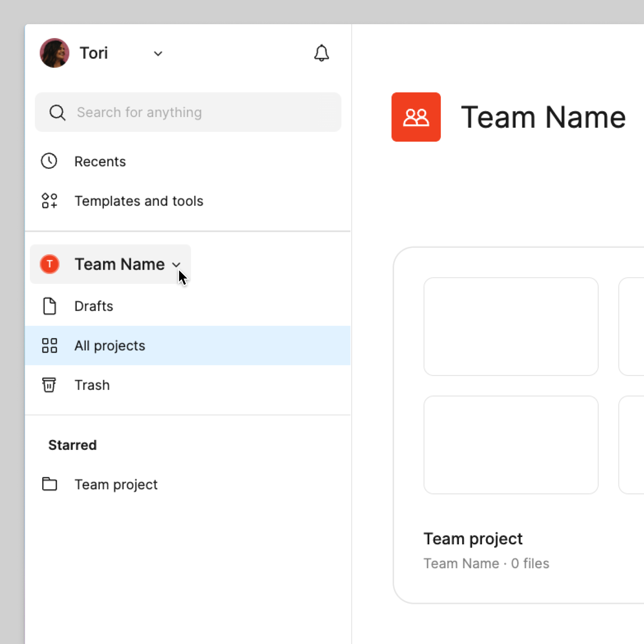Click the orange team avatar icon in header
Viewport: 644px width, 644px height.
coord(416,117)
